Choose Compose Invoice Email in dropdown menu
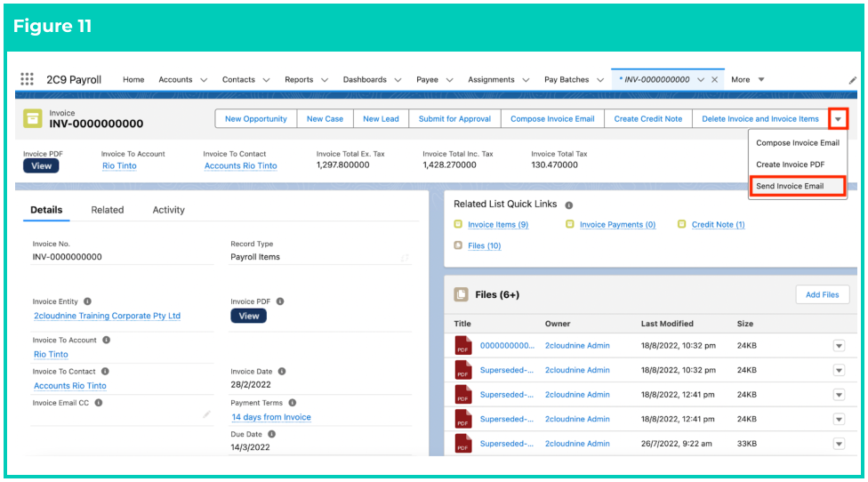The width and height of the screenshot is (868, 482). tap(797, 143)
